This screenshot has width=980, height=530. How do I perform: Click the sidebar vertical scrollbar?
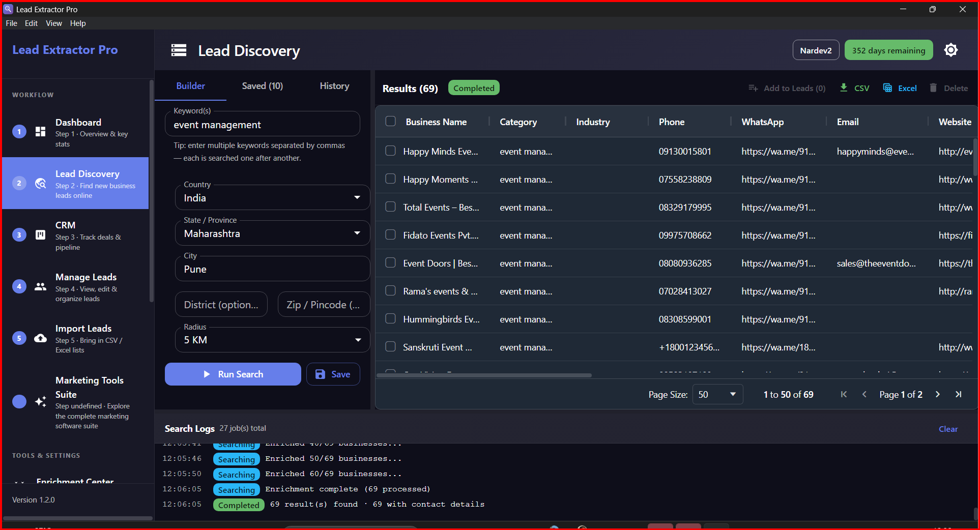coord(151,191)
